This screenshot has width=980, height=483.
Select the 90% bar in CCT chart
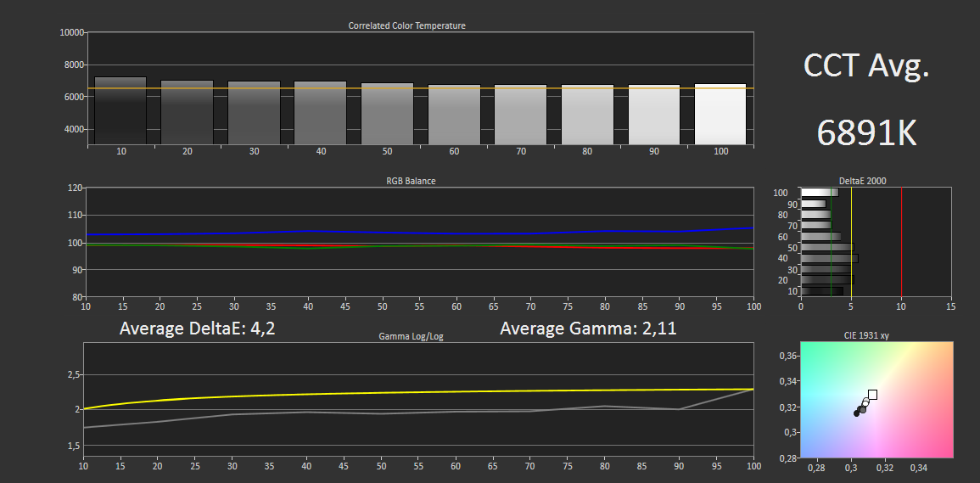(654, 115)
